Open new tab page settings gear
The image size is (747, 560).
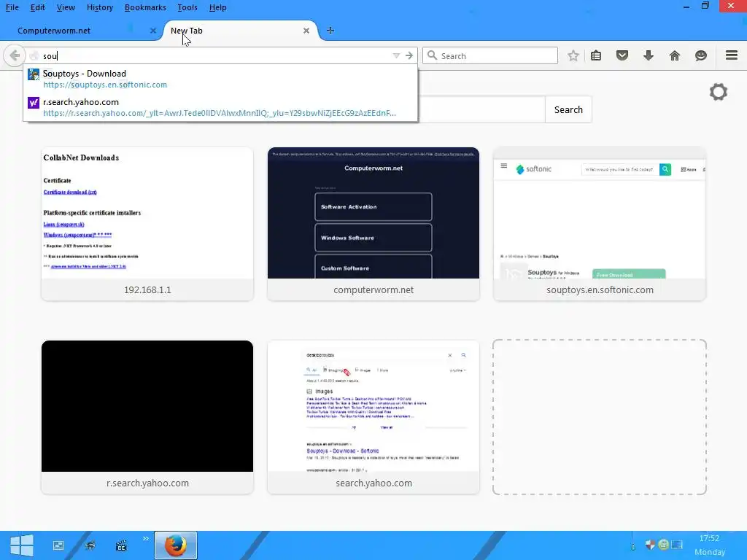719,92
